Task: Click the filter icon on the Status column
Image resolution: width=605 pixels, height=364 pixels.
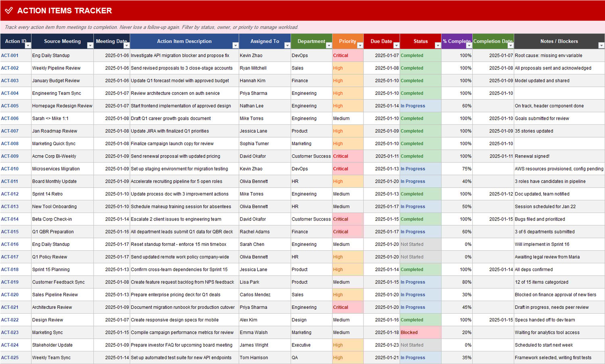Action: point(438,45)
